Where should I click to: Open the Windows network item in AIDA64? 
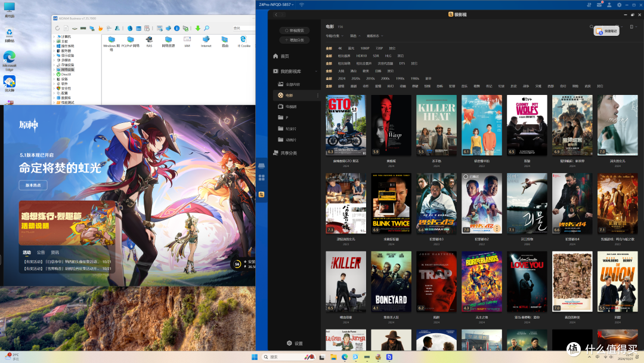click(x=112, y=43)
